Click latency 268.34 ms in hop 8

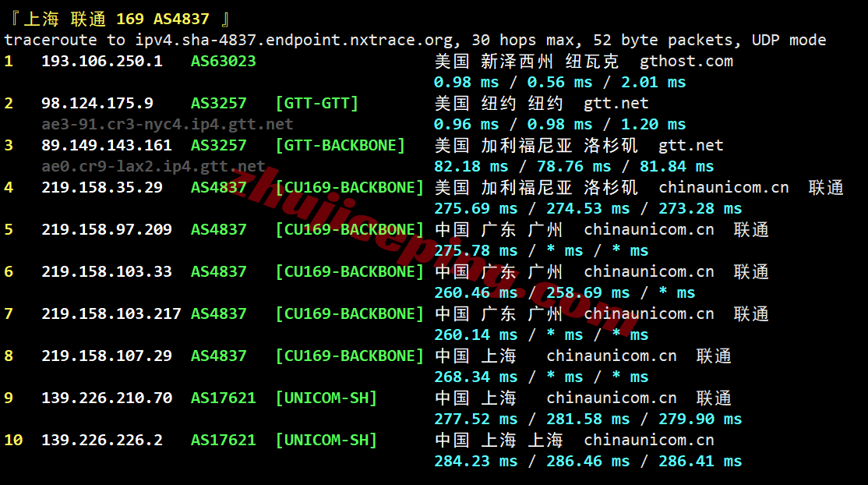pyautogui.click(x=475, y=377)
